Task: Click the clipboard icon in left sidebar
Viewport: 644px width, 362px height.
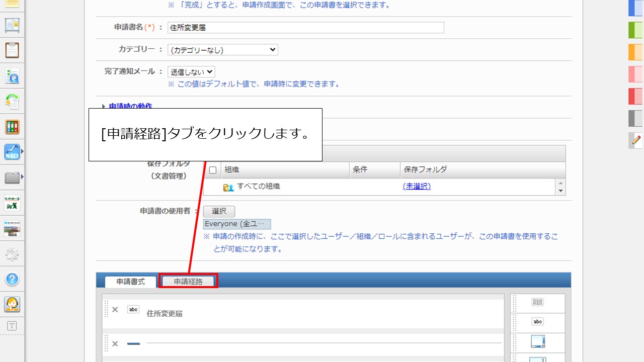Action: pos(12,50)
